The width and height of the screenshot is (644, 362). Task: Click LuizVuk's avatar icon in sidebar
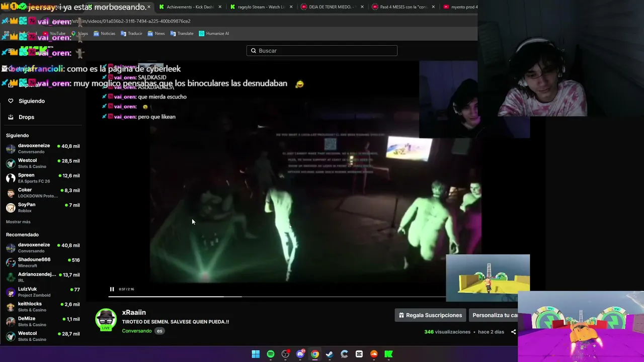(11, 292)
